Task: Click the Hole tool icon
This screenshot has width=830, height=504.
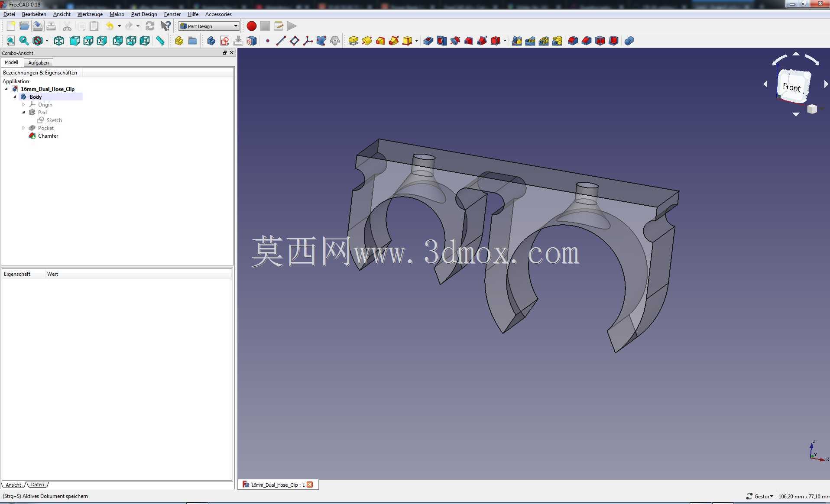Action: tap(441, 41)
